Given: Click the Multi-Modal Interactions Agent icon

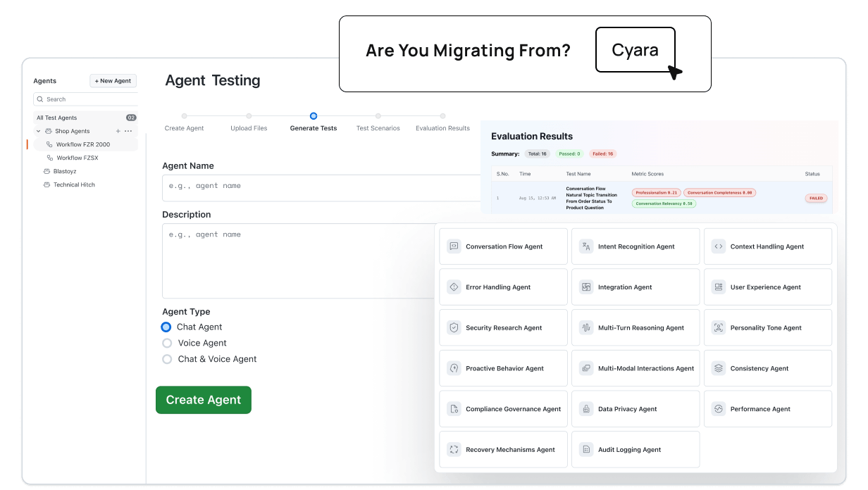Looking at the screenshot, I should 586,368.
